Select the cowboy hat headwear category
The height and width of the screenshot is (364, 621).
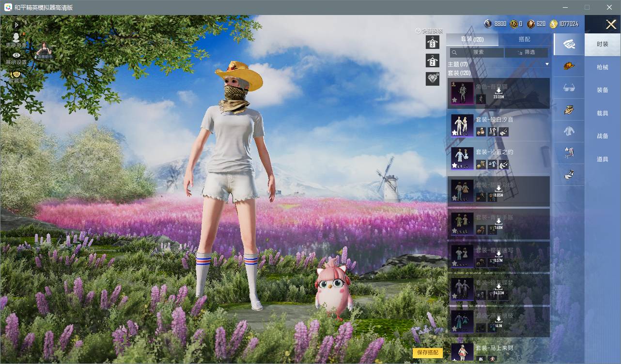[569, 65]
